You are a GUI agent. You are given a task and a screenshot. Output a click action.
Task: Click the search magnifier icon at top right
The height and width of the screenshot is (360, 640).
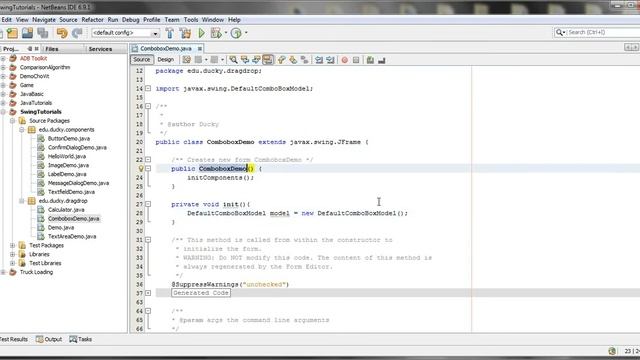pos(558,32)
